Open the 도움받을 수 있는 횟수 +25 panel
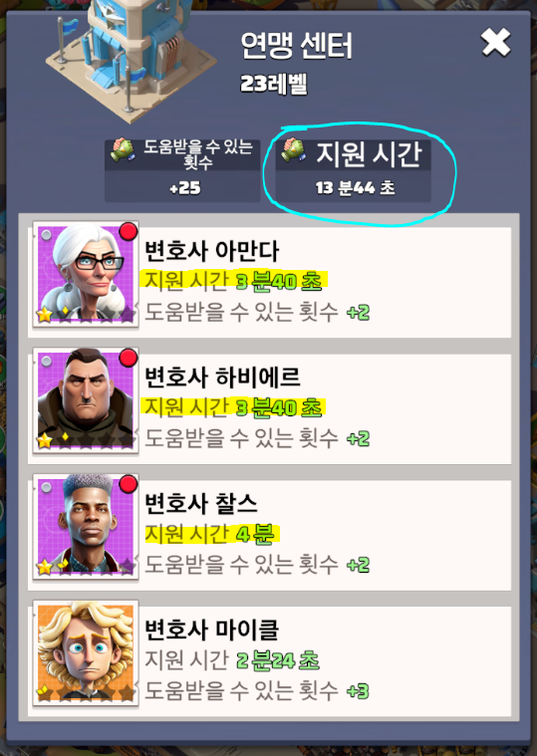 coord(182,170)
